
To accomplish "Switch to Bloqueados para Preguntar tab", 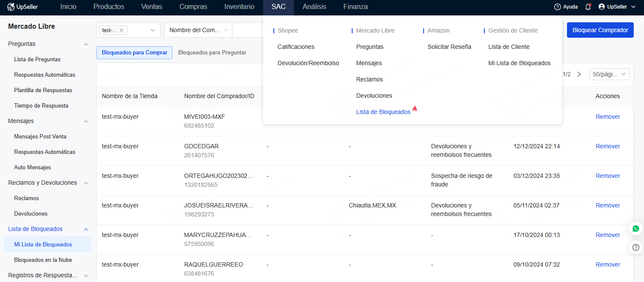I will pyautogui.click(x=212, y=53).
